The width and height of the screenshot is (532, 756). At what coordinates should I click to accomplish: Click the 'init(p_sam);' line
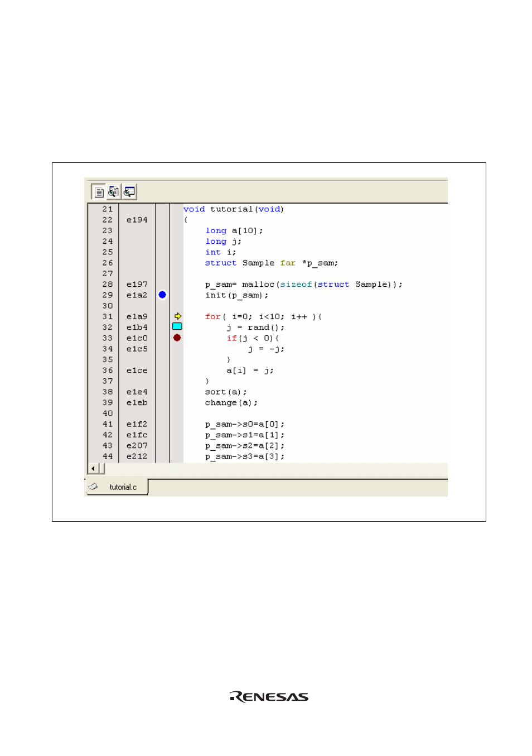point(236,295)
